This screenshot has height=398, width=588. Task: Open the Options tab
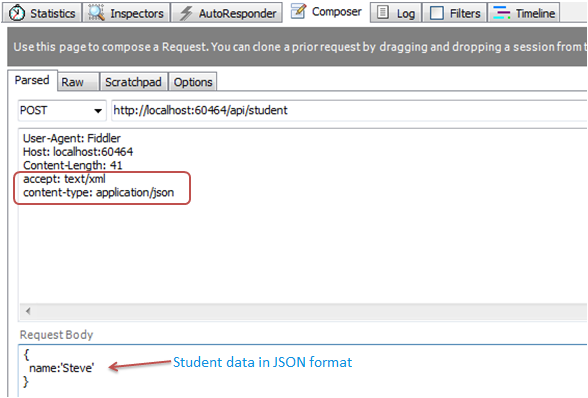coord(193,82)
